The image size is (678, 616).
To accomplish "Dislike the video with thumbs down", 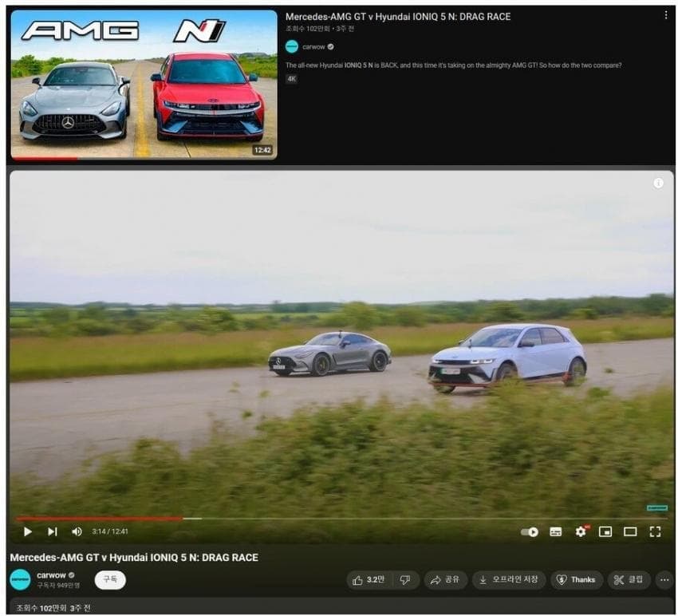I will tap(405, 580).
